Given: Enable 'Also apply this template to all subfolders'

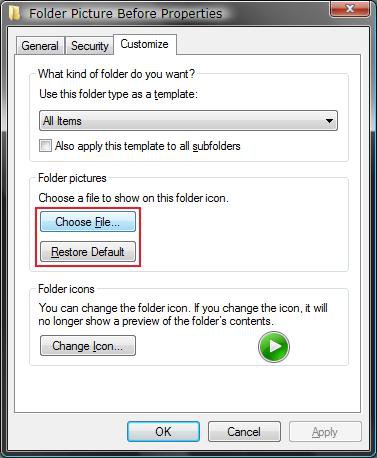Looking at the screenshot, I should coord(45,146).
